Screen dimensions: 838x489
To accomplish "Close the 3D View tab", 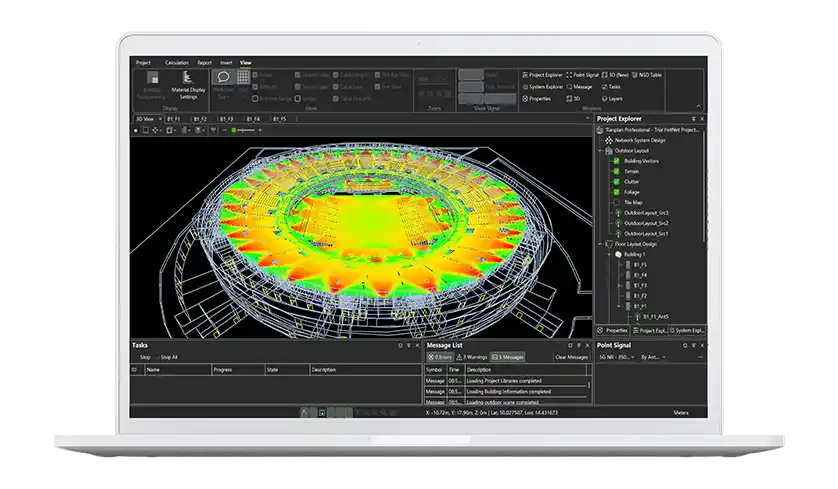I will tap(159, 119).
